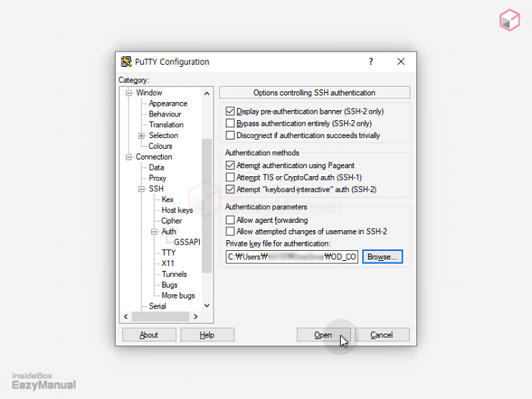Select the Connection category
This screenshot has height=399, width=532.
coord(154,157)
